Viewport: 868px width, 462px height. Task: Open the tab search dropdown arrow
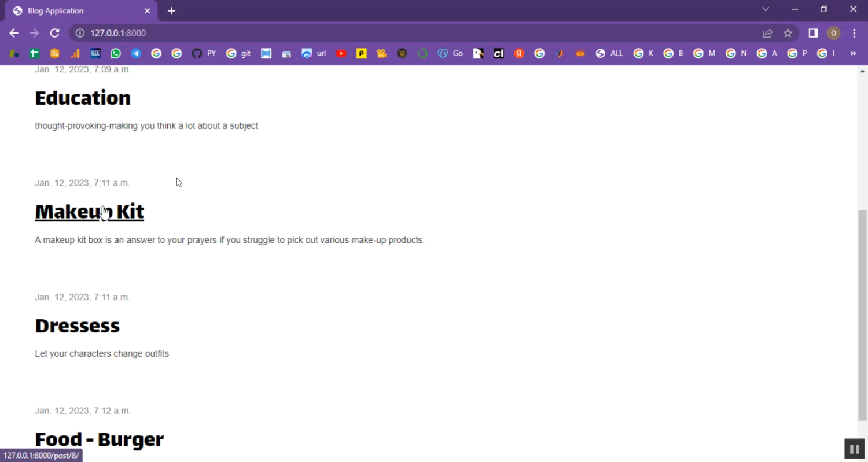pyautogui.click(x=766, y=9)
